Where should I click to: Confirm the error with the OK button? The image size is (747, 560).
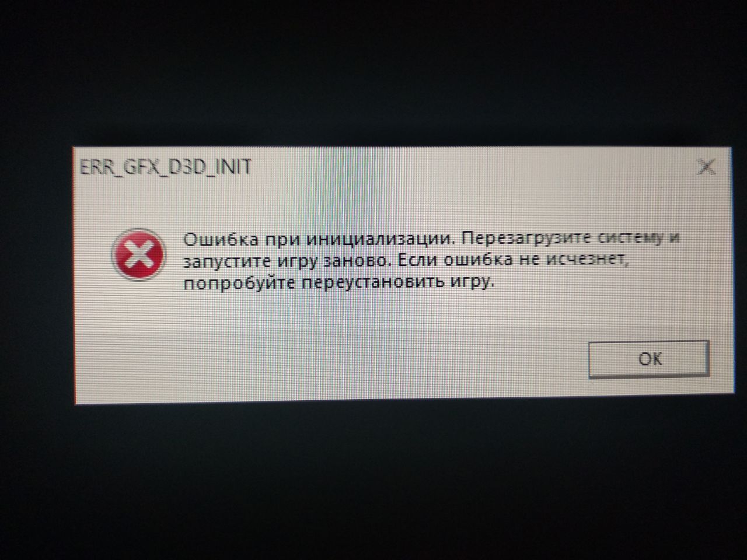(x=649, y=358)
